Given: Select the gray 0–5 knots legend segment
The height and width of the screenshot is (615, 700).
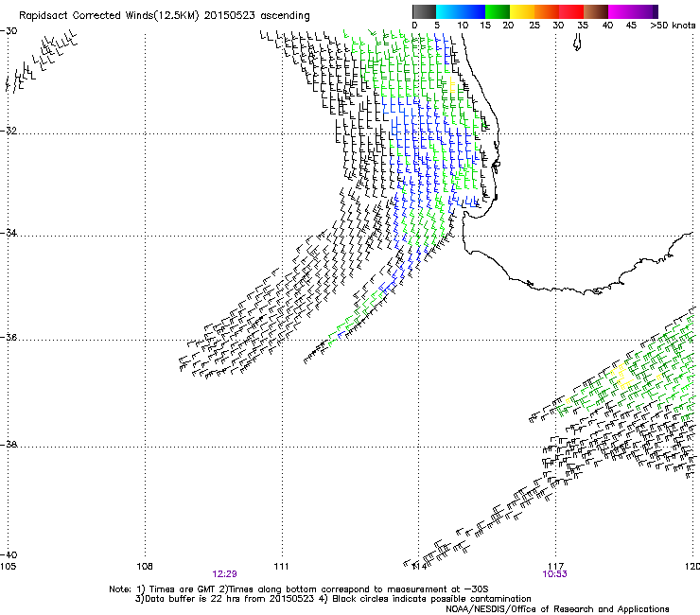Looking at the screenshot, I should pyautogui.click(x=424, y=11).
